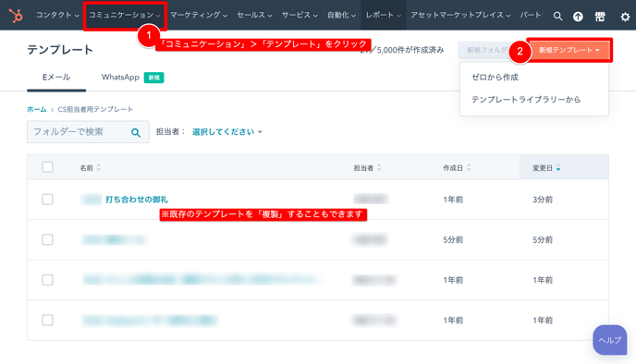636x364 pixels.
Task: Click the 新規テンプレート button
Action: [569, 50]
